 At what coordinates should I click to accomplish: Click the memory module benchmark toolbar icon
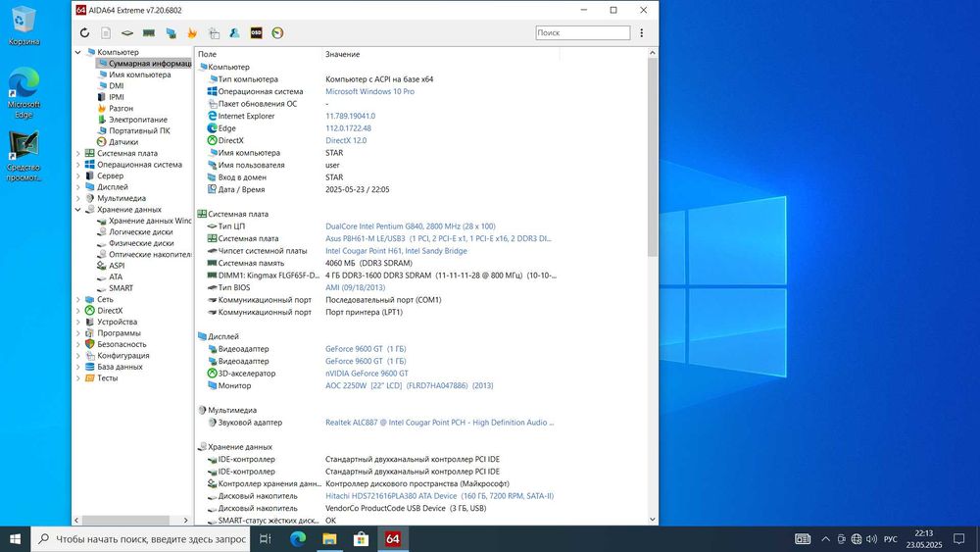click(150, 33)
